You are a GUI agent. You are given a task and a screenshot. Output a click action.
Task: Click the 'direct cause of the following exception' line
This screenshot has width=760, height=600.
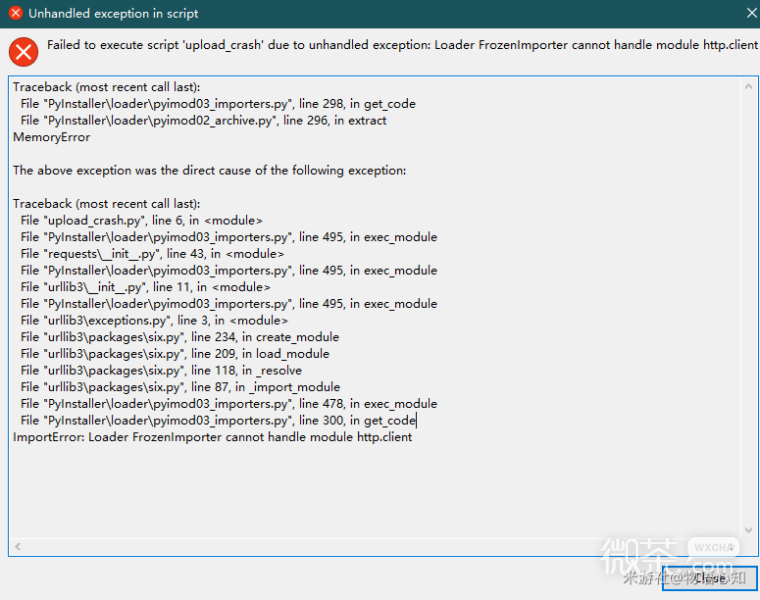tap(209, 170)
